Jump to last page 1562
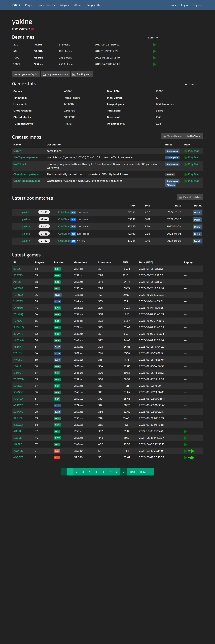215x644 pixels. point(143,472)
